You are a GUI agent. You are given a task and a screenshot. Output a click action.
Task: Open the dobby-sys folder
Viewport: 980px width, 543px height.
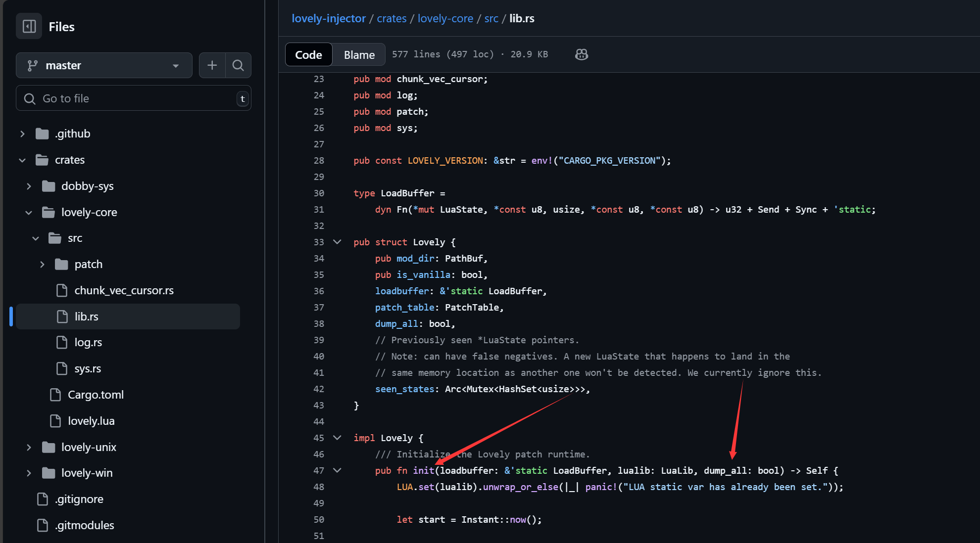(x=88, y=186)
